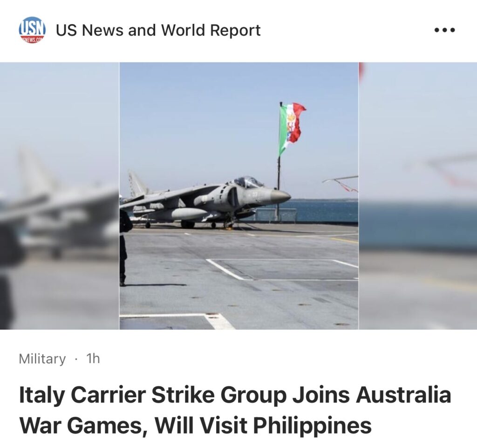Click the white rectangle marking on the deck
Viewport: 477px width, 448px height.
click(281, 269)
